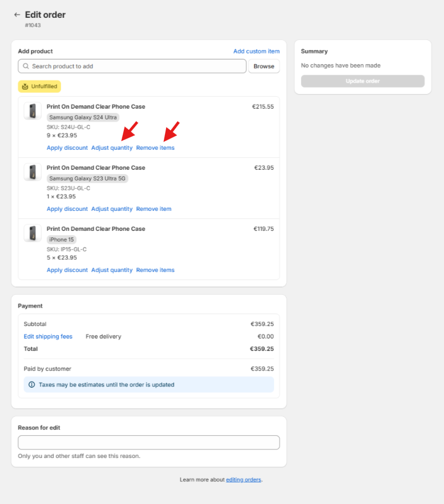Apply discount to the iPhone 15 case
Screen dimensions: 444x504
(67, 270)
